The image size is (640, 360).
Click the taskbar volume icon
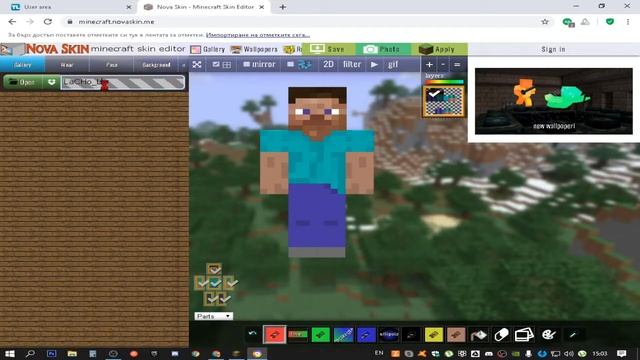(x=569, y=353)
